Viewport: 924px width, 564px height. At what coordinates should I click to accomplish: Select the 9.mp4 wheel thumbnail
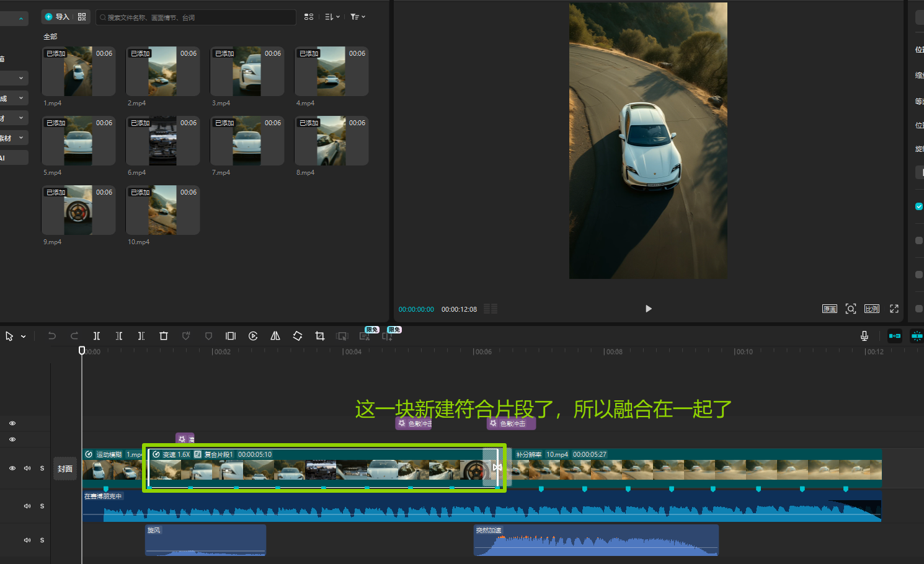78,210
